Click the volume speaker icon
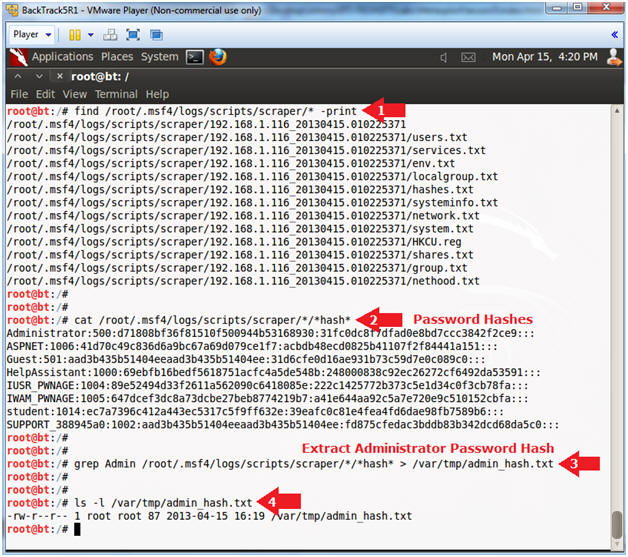Image resolution: width=628 pixels, height=557 pixels. (x=444, y=58)
